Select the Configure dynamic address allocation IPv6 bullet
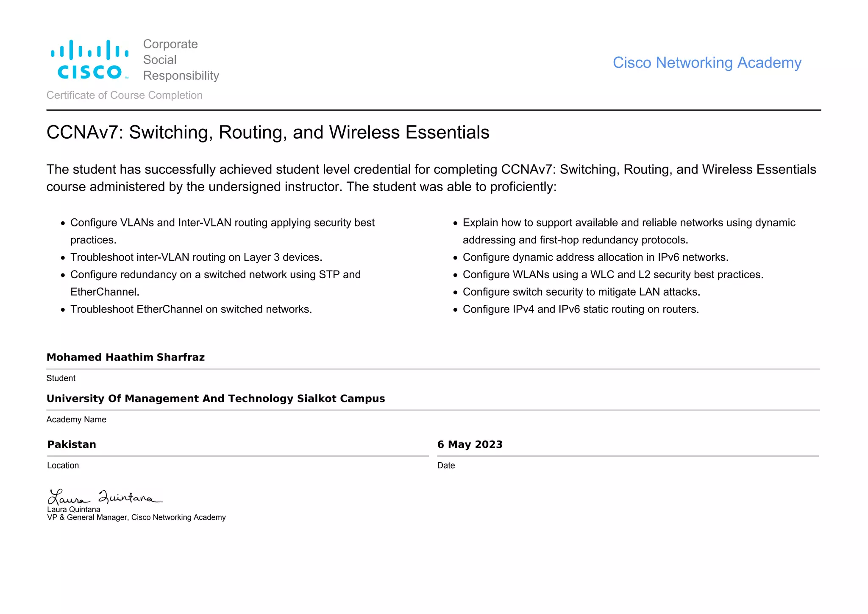This screenshot has width=868, height=614. tap(595, 257)
